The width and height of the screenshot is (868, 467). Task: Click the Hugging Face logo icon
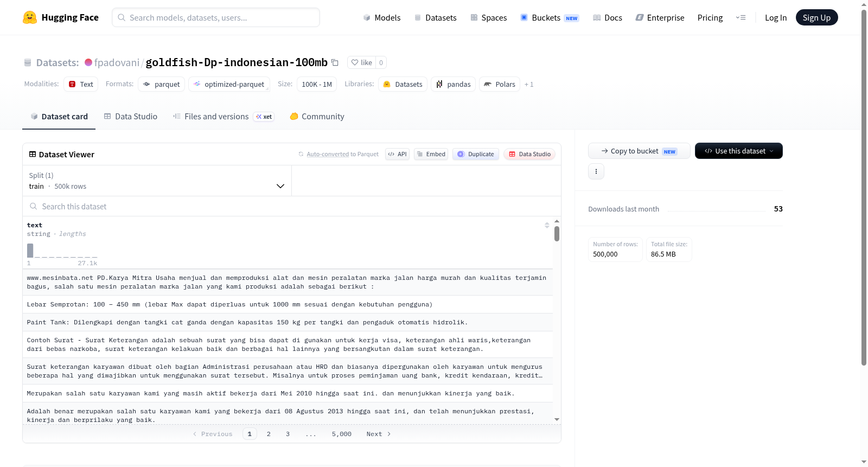coord(30,17)
